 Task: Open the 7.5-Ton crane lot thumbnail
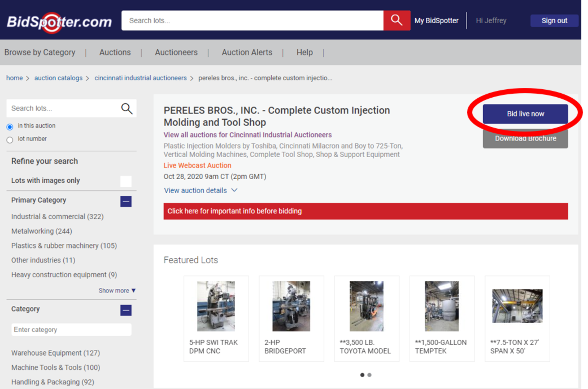click(517, 306)
